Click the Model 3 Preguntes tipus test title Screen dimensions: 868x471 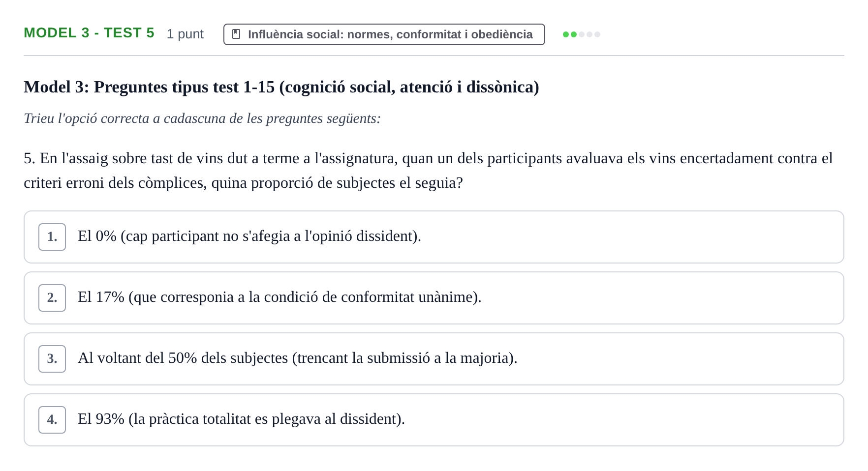click(x=281, y=87)
